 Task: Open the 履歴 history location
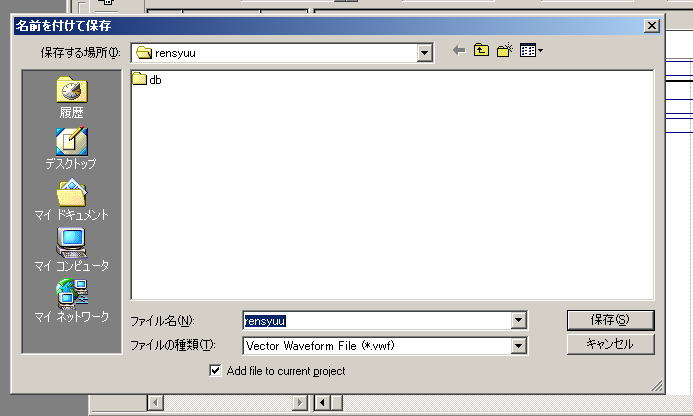click(x=72, y=98)
